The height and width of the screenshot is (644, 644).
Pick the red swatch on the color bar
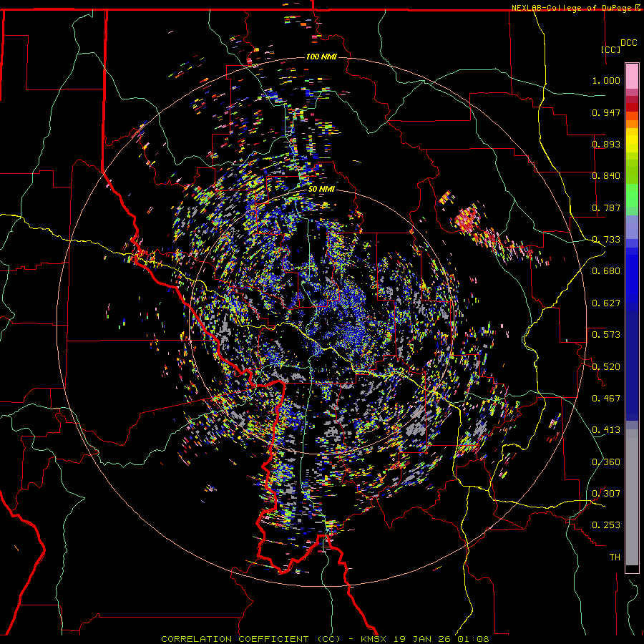(632, 107)
